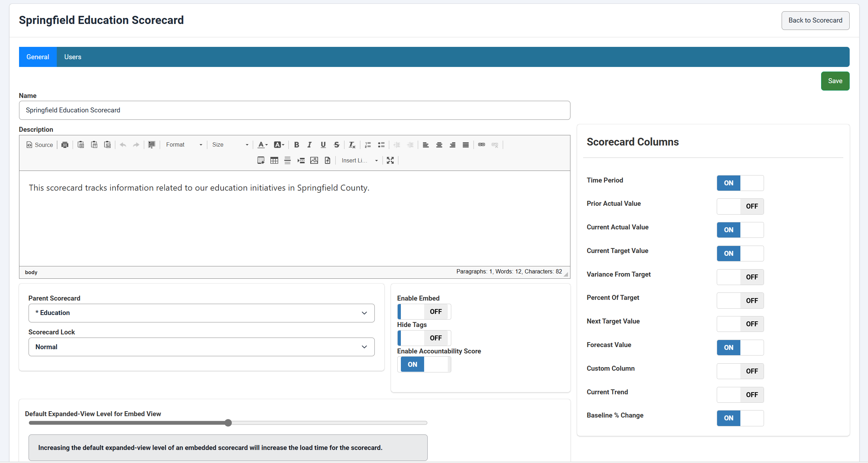The image size is (868, 463).
Task: Insert a table into the description
Action: pyautogui.click(x=274, y=161)
